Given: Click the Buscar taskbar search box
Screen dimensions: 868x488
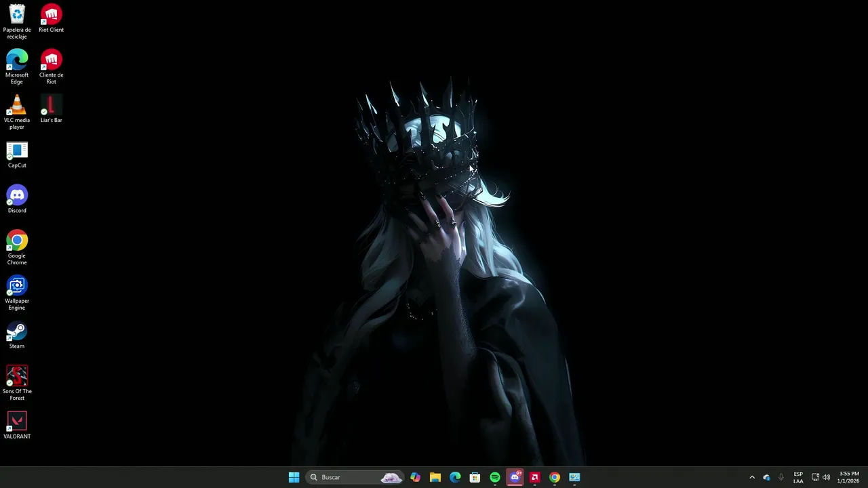Looking at the screenshot, I should point(355,477).
